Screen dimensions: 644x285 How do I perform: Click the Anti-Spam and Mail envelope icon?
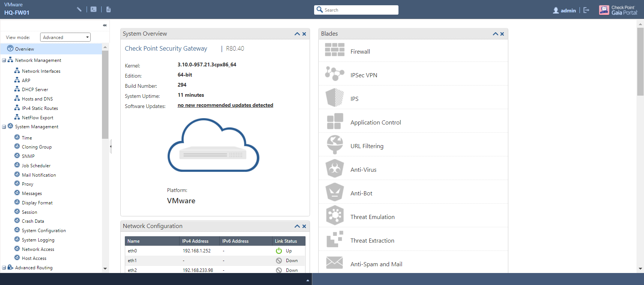334,263
